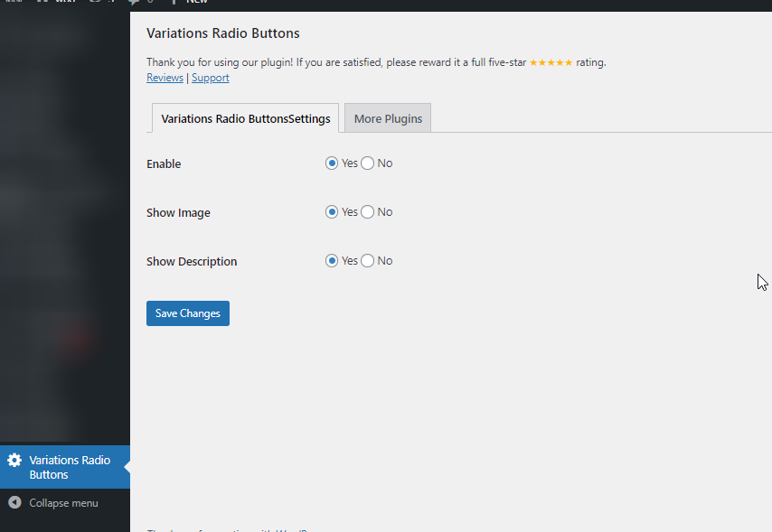Click the Variations Radio Buttons page heading

pyautogui.click(x=223, y=33)
